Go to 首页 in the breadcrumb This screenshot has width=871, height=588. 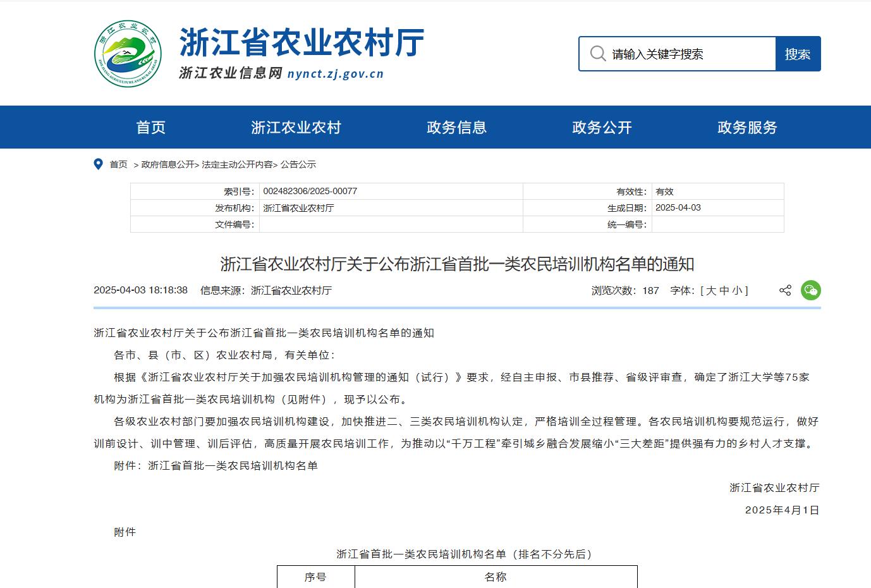pos(118,164)
